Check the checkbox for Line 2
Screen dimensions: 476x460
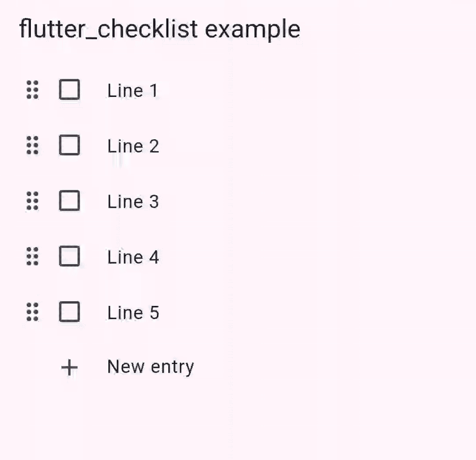(70, 146)
